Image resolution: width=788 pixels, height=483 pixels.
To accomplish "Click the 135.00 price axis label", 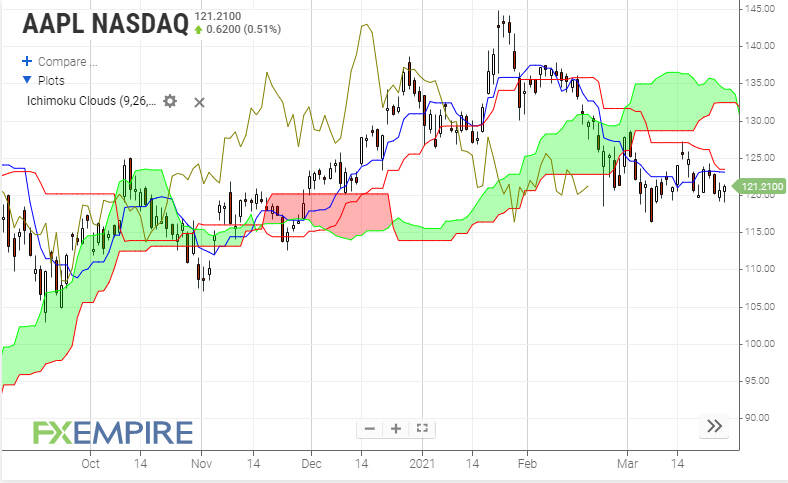I will coord(759,83).
